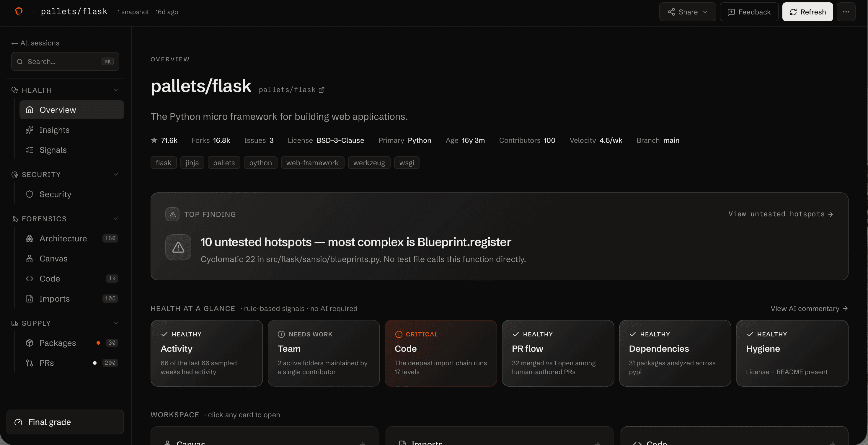Collapse the FORENSICS section chevron

coord(116,219)
